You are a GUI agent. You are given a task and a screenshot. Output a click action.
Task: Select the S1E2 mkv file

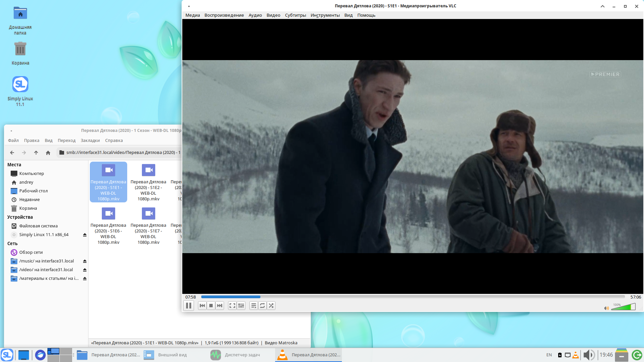[148, 182]
